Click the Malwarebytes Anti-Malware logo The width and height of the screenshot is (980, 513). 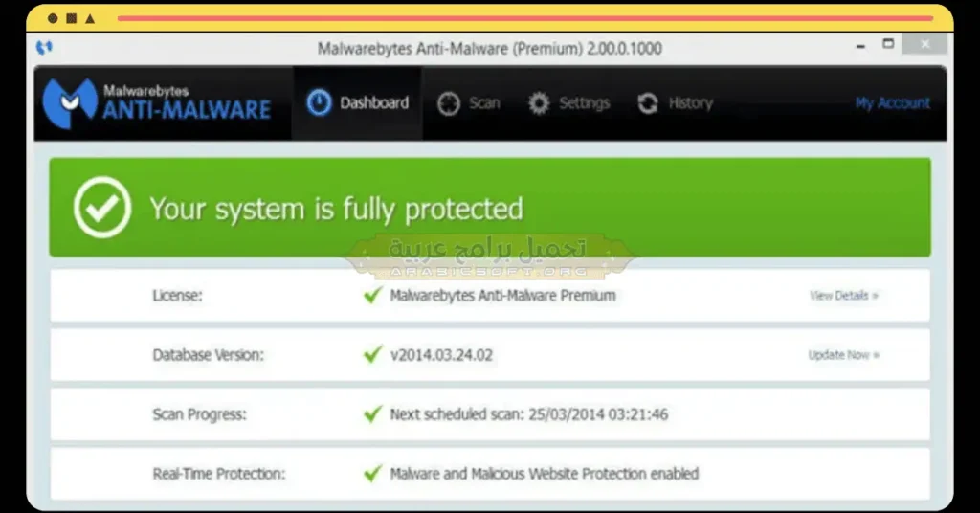pos(156,103)
